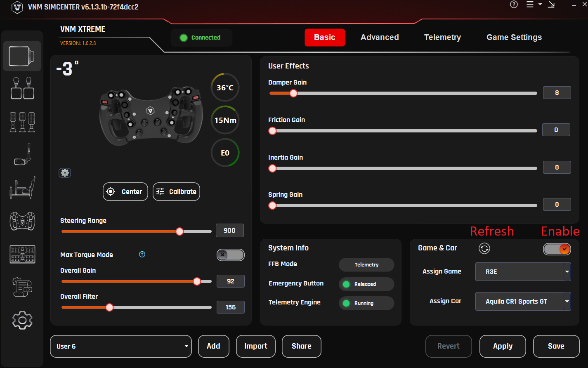This screenshot has width=588, height=368.
Task: Click the "VNM XTREME" device title
Action: point(83,29)
